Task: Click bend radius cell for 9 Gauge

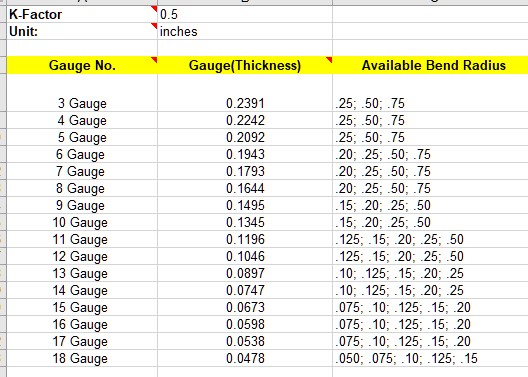Action: (430, 205)
